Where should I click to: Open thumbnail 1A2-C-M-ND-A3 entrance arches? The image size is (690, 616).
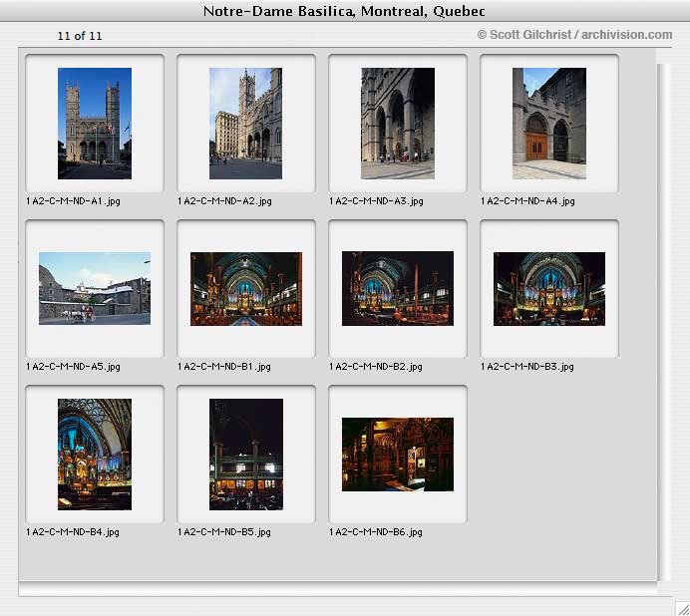point(398,124)
